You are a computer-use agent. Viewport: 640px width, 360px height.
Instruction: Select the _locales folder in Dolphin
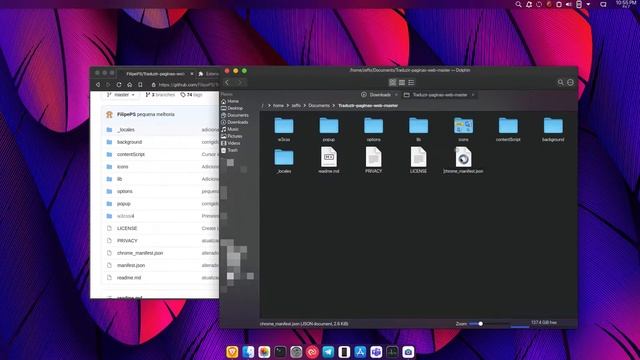coord(284,161)
